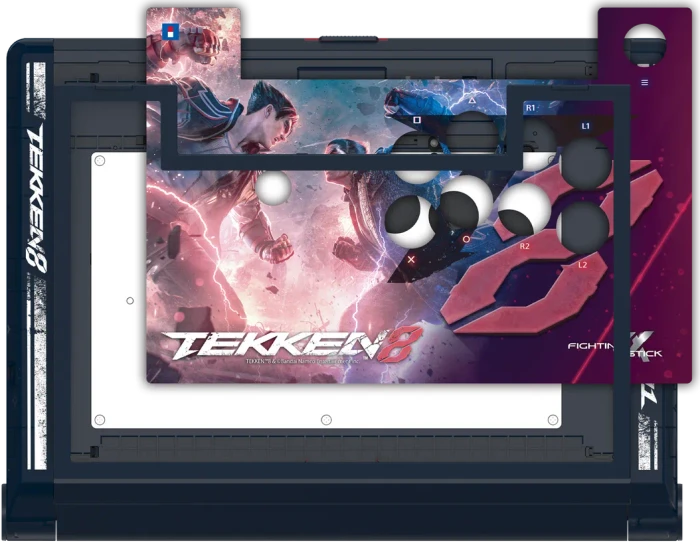Image resolution: width=700 pixels, height=543 pixels.
Task: Click the button hole above the L2 label
Action: pyautogui.click(x=583, y=226)
